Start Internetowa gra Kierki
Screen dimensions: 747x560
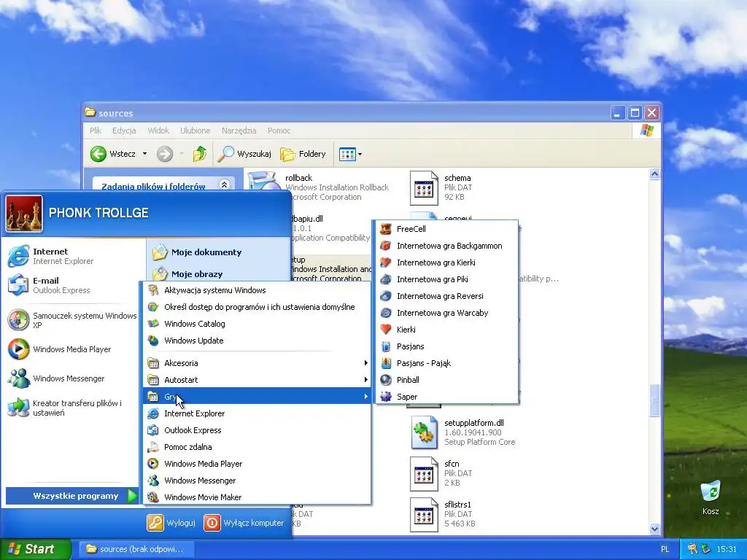(447, 262)
